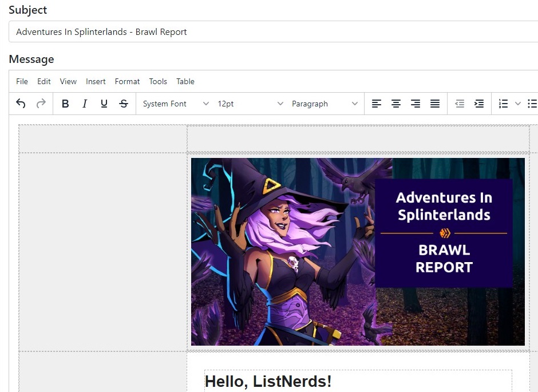Open the 12pt font size dropdown
This screenshot has height=392, width=538.
(x=250, y=104)
